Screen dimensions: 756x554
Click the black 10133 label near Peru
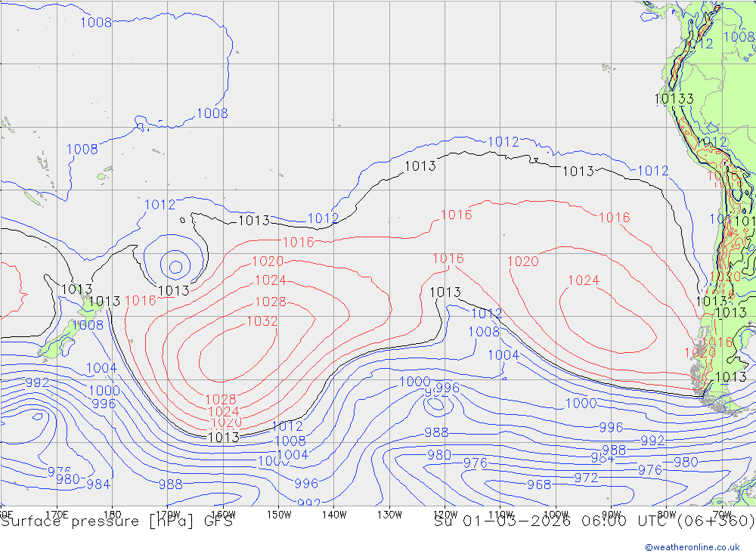(674, 99)
